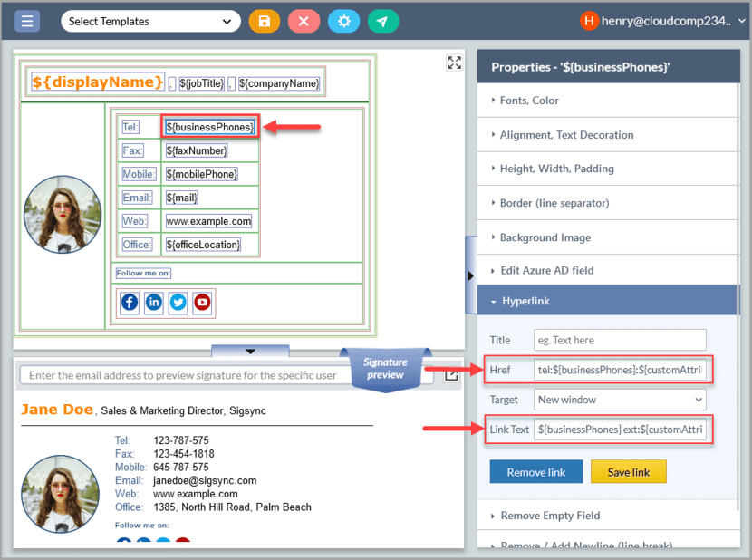The width and height of the screenshot is (752, 560).
Task: Open the hamburger menu
Action: (27, 21)
